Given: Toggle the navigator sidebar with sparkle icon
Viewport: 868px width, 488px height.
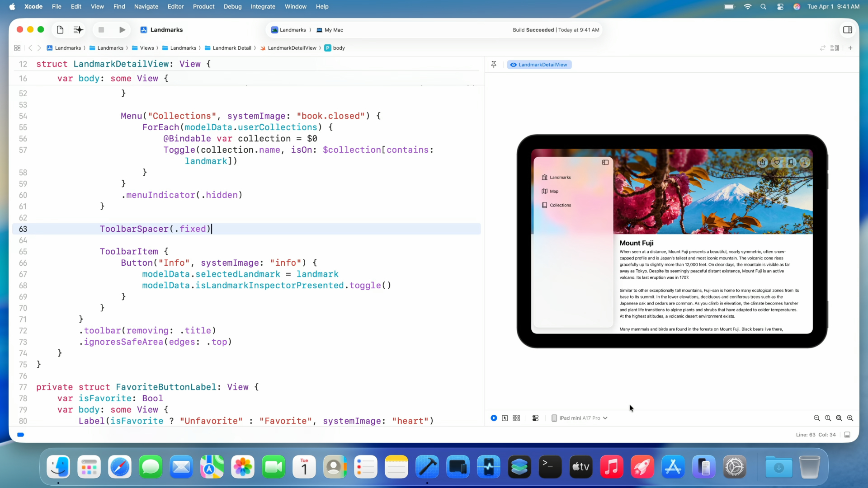Looking at the screenshot, I should click(78, 30).
